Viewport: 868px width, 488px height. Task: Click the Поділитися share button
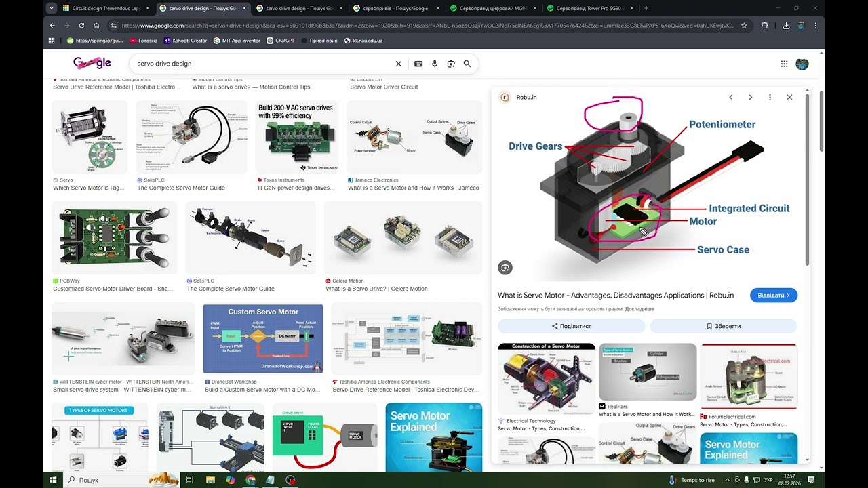(571, 326)
